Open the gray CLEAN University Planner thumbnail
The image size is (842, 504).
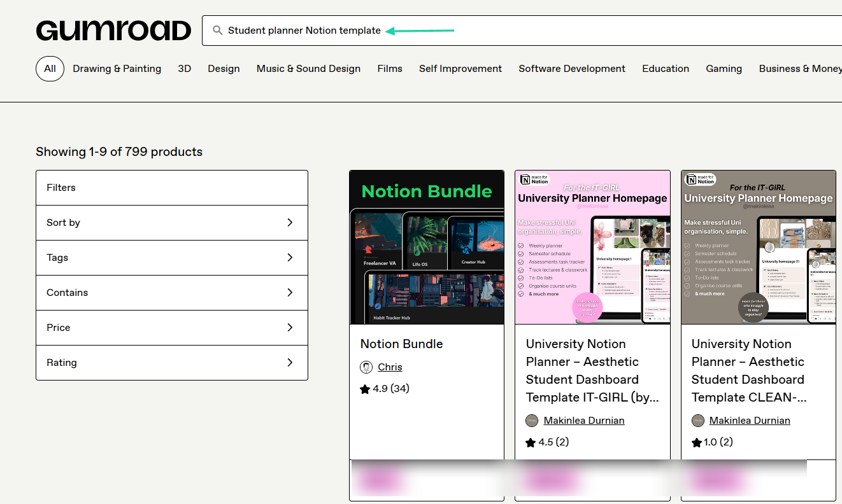pos(759,248)
